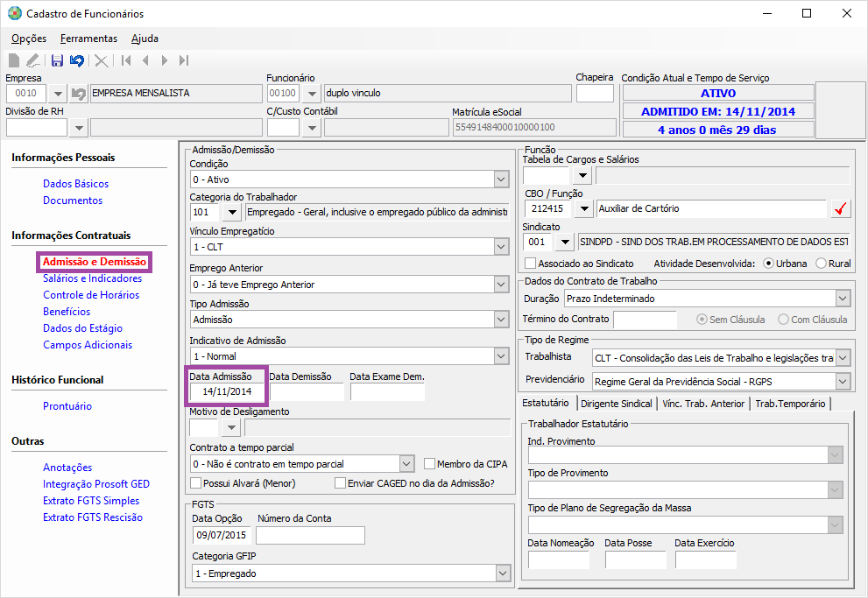Open the Controle de Horários section
868x598 pixels.
pyautogui.click(x=91, y=295)
